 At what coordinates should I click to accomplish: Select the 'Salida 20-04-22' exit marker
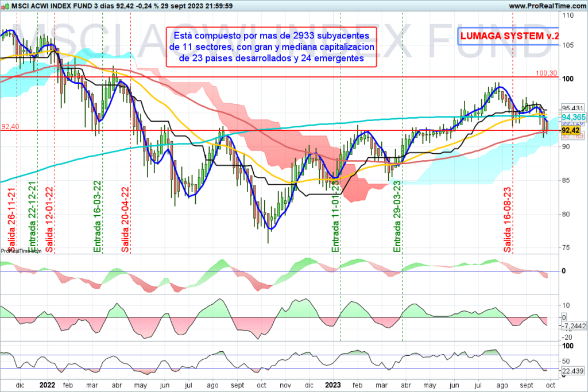125,220
